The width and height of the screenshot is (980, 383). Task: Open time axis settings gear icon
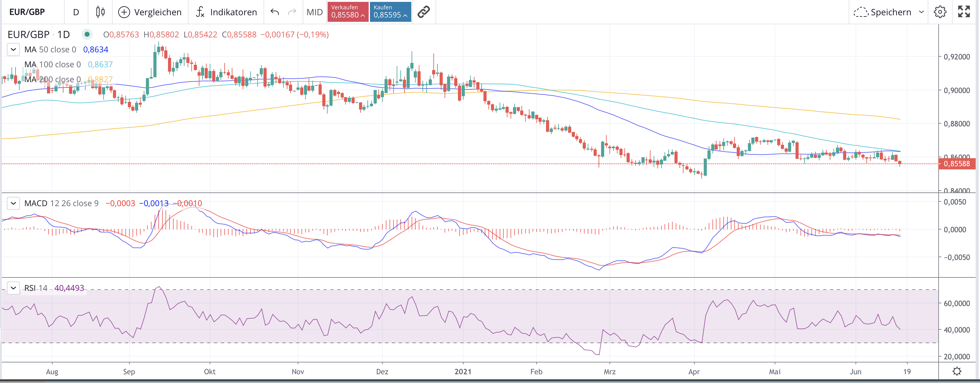[957, 371]
